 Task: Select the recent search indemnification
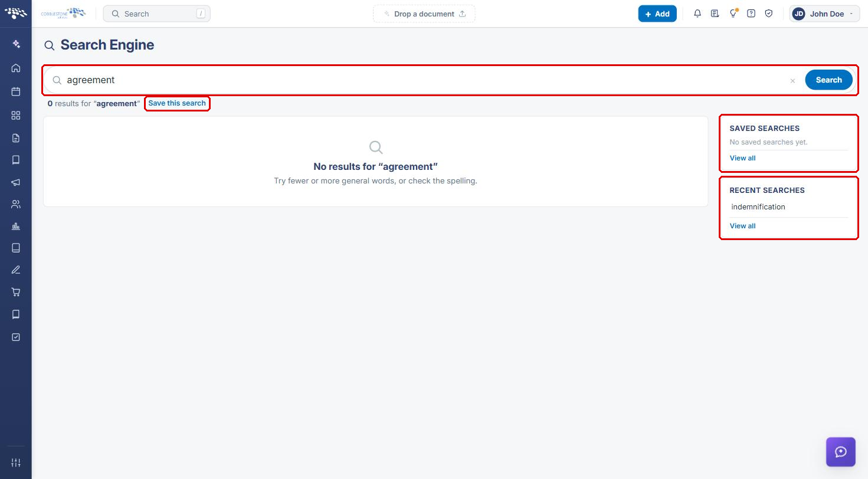point(758,207)
